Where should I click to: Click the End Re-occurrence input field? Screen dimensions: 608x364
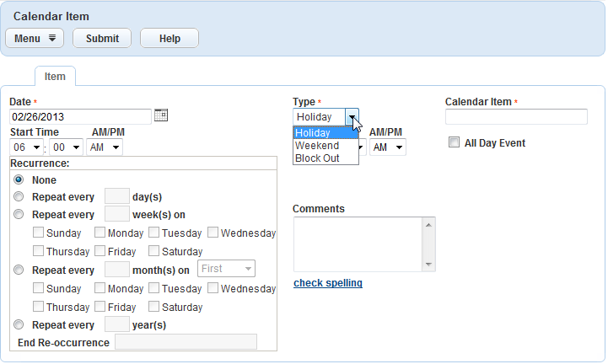[x=186, y=342]
